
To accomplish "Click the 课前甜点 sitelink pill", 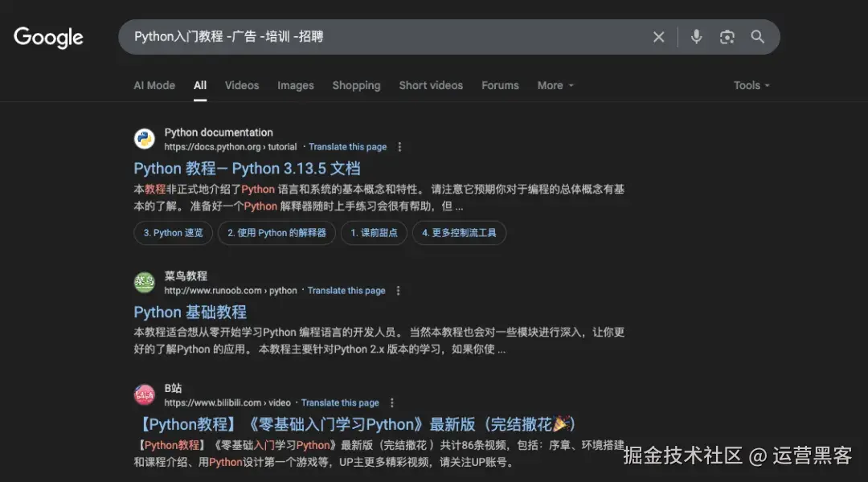I will click(374, 232).
